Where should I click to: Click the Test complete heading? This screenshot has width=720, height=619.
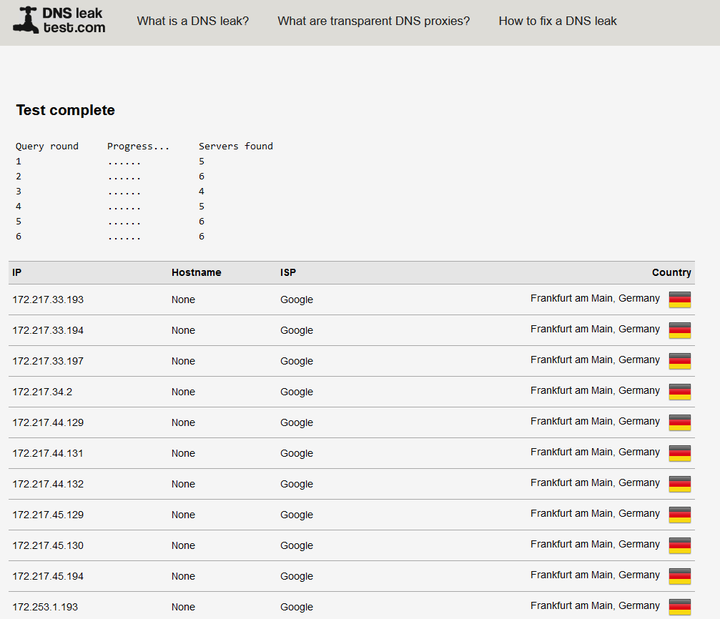point(65,110)
